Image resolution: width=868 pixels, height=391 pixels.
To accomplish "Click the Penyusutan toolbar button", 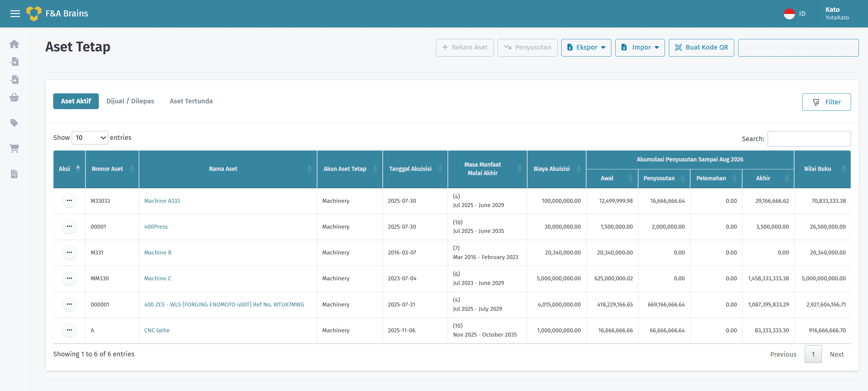I will pyautogui.click(x=527, y=47).
